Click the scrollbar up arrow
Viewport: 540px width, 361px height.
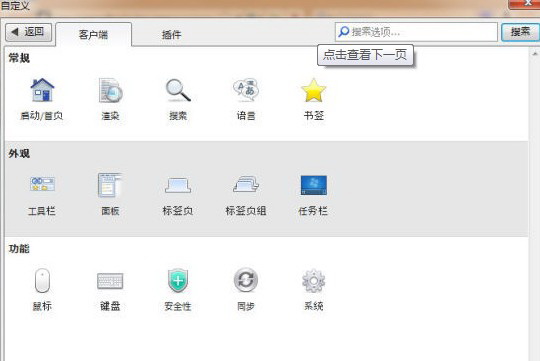534,54
